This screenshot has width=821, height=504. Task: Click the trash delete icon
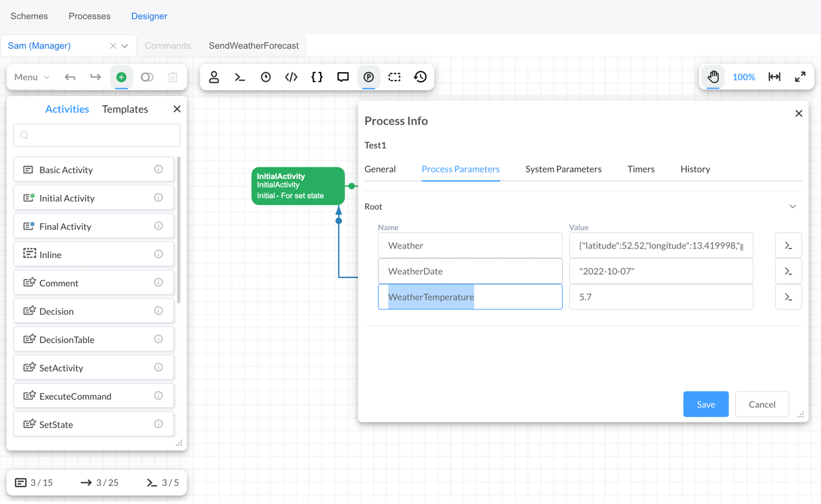pos(173,77)
